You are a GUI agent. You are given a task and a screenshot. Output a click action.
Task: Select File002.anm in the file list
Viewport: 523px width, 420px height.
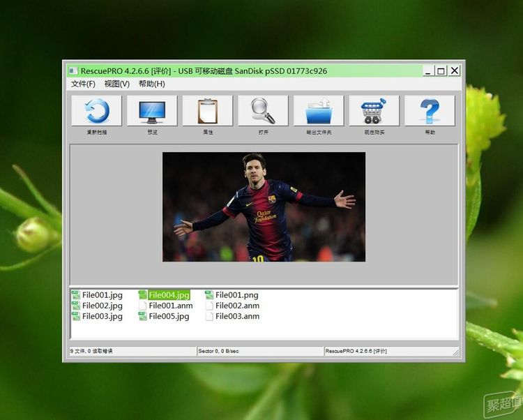tap(238, 306)
